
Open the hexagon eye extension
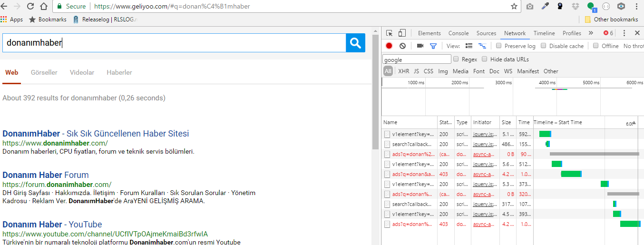pos(621,6)
